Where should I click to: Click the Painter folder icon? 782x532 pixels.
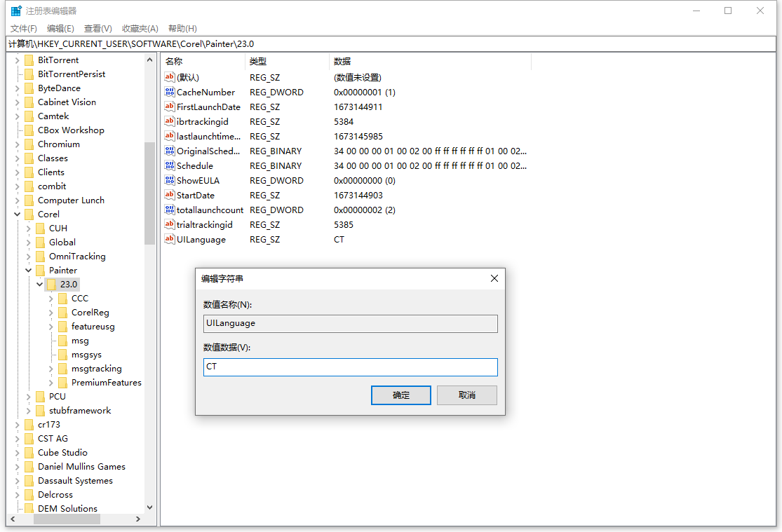(41, 271)
